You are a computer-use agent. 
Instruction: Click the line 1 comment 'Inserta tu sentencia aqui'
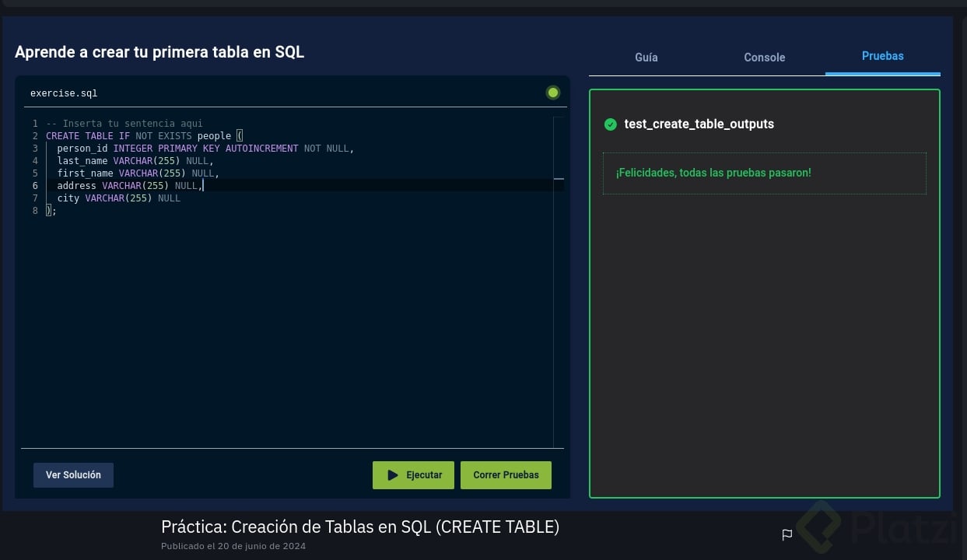(124, 124)
